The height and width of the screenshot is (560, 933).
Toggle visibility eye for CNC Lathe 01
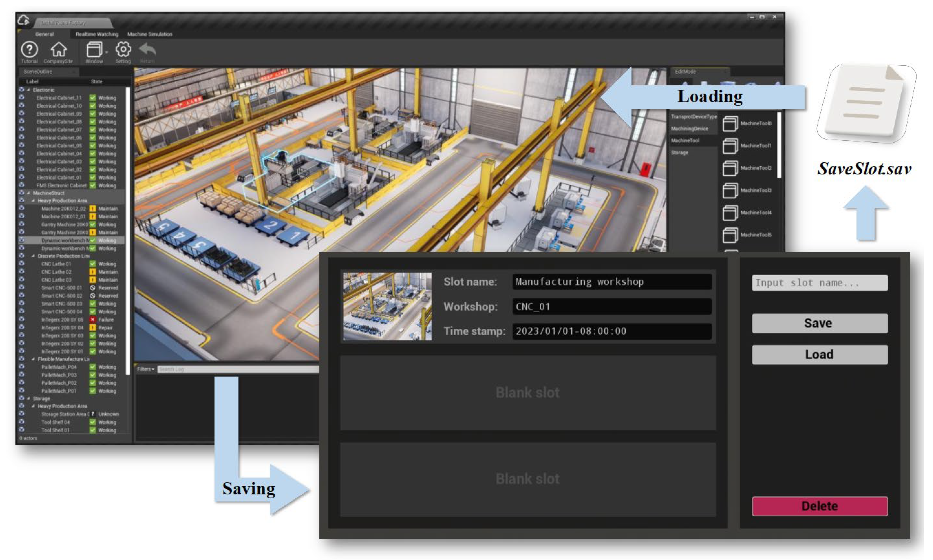point(22,264)
